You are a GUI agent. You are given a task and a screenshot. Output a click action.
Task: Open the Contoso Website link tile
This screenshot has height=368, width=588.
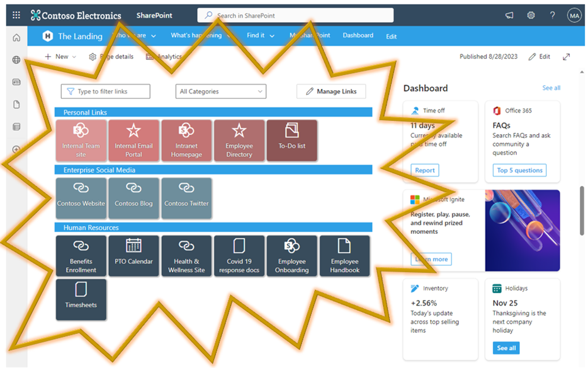pyautogui.click(x=81, y=198)
